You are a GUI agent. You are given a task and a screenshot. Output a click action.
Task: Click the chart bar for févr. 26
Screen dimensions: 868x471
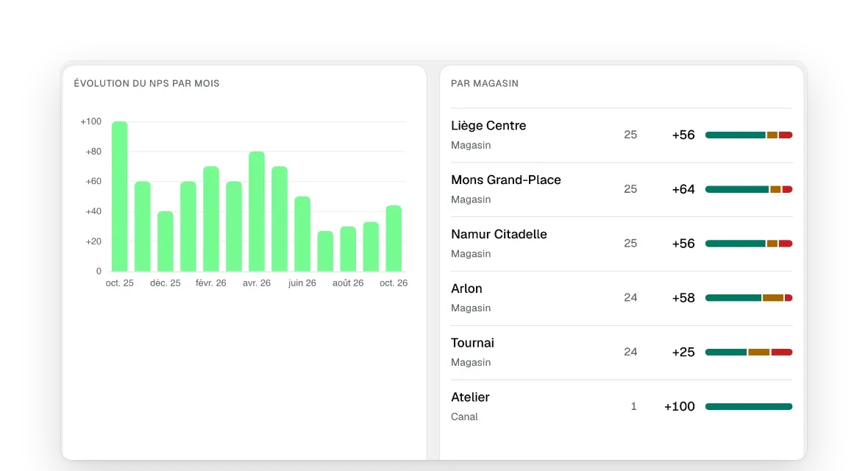click(x=211, y=219)
